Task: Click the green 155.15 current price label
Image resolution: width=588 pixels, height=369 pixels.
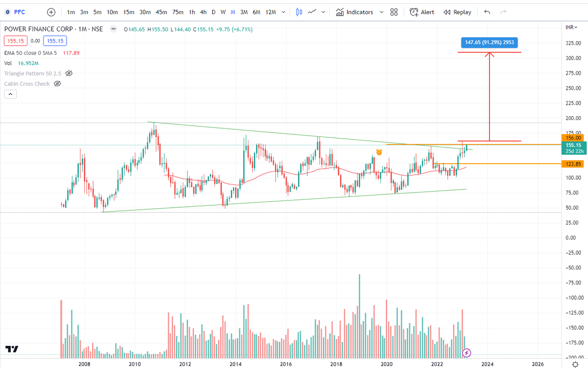Action: [573, 148]
